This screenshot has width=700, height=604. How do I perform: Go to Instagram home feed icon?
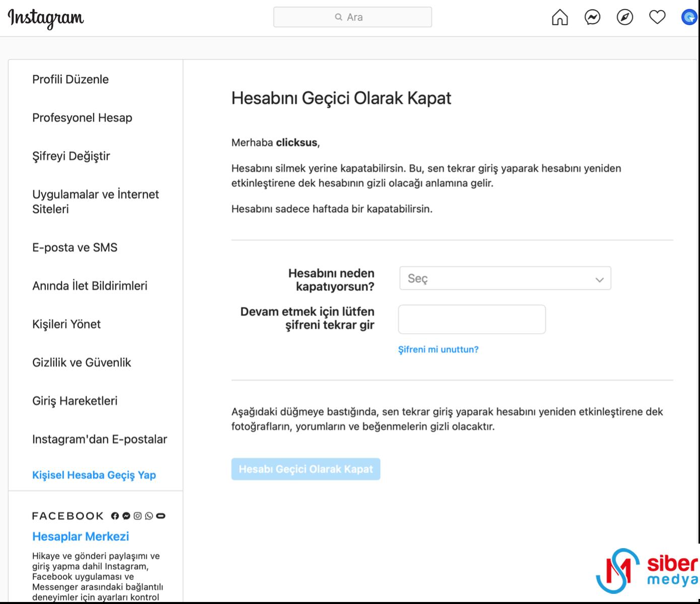(559, 18)
